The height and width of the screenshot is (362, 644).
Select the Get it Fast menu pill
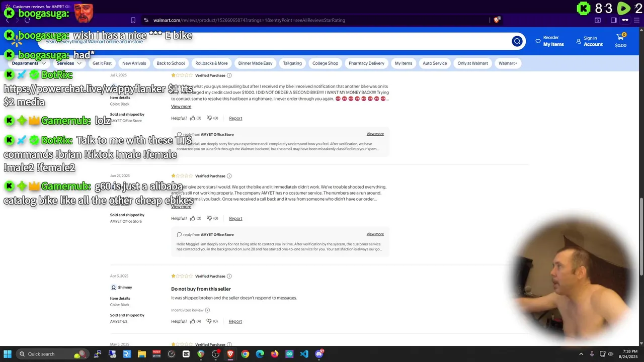tap(102, 63)
